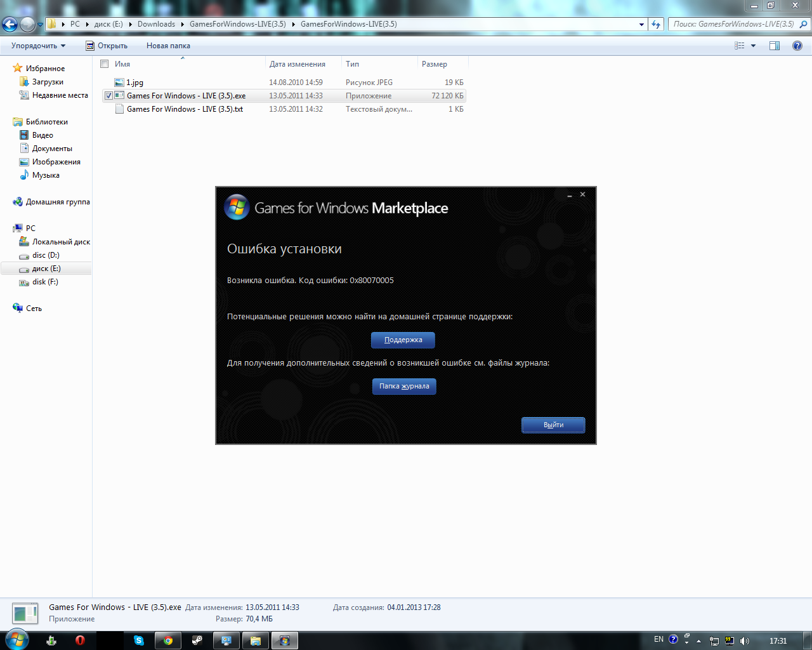This screenshot has height=650, width=812.
Task: Open Google Chrome from the taskbar
Action: (x=168, y=640)
